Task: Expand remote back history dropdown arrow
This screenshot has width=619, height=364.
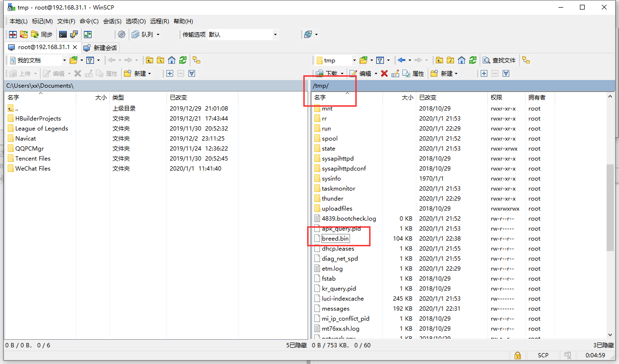Action: [x=410, y=60]
